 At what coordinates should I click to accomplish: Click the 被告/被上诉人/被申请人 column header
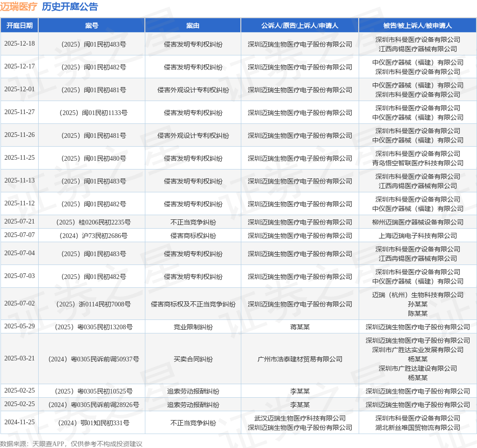417,26
